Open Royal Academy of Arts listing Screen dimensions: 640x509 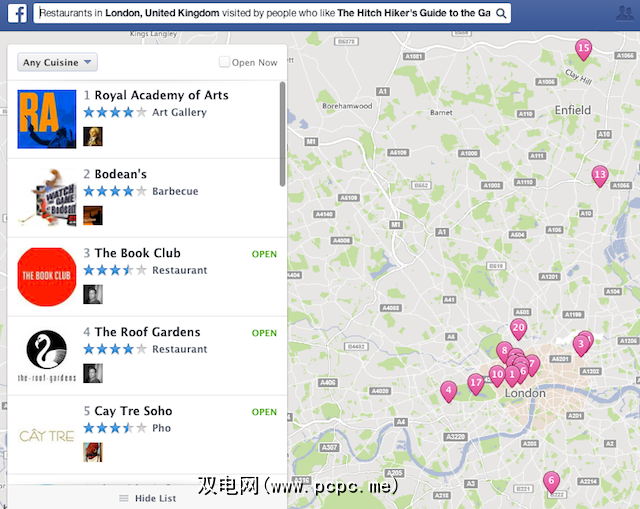[161, 95]
